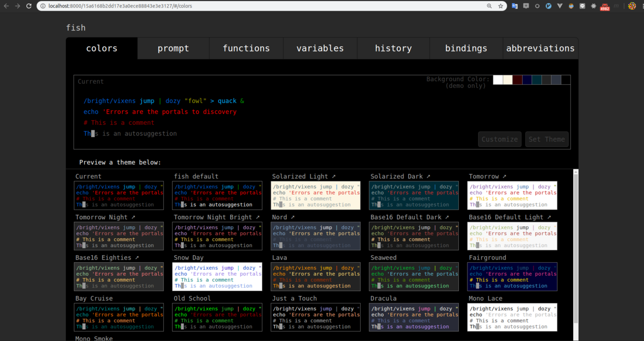The width and height of the screenshot is (644, 341).
Task: Preview the Base16 Default Dark theme box
Action: point(414,236)
